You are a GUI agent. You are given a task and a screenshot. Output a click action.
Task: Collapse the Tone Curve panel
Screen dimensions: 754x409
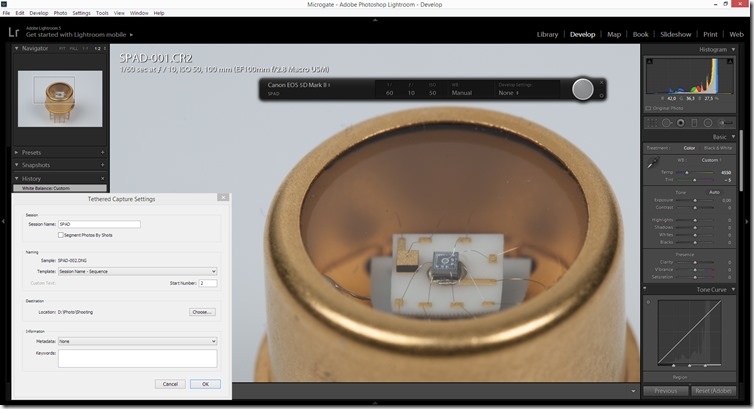point(733,289)
